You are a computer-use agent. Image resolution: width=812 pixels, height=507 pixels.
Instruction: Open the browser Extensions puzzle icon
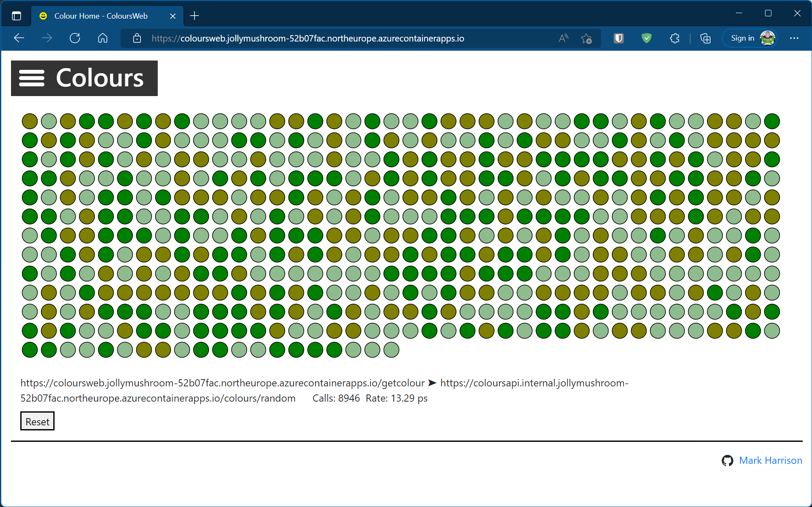(x=675, y=39)
